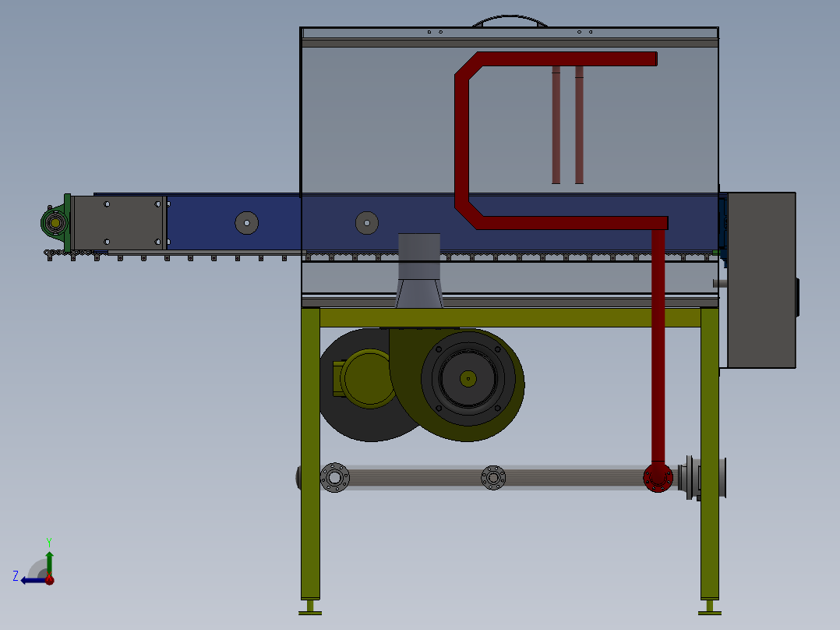Select the left olive-green frame leg
840x630 pixels.
311,454
